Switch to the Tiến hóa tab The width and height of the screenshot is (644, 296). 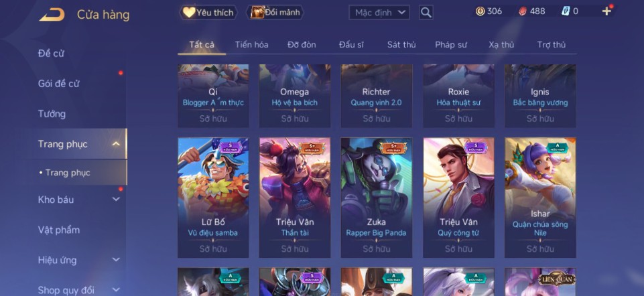[251, 45]
